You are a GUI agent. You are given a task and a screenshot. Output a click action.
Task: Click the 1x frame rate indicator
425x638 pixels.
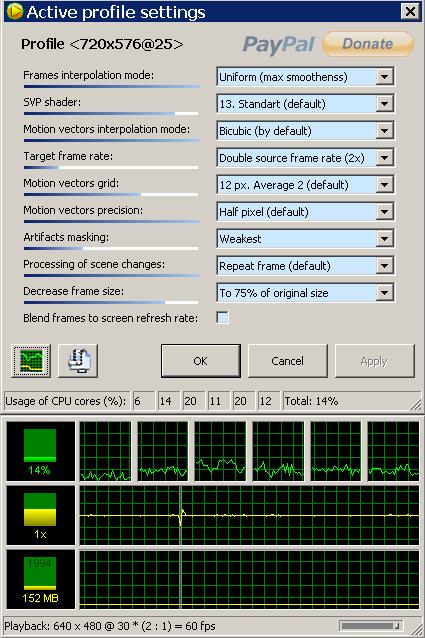tap(40, 515)
